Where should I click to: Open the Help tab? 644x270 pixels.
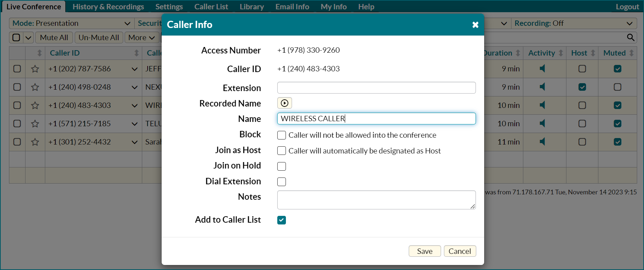coord(366,6)
